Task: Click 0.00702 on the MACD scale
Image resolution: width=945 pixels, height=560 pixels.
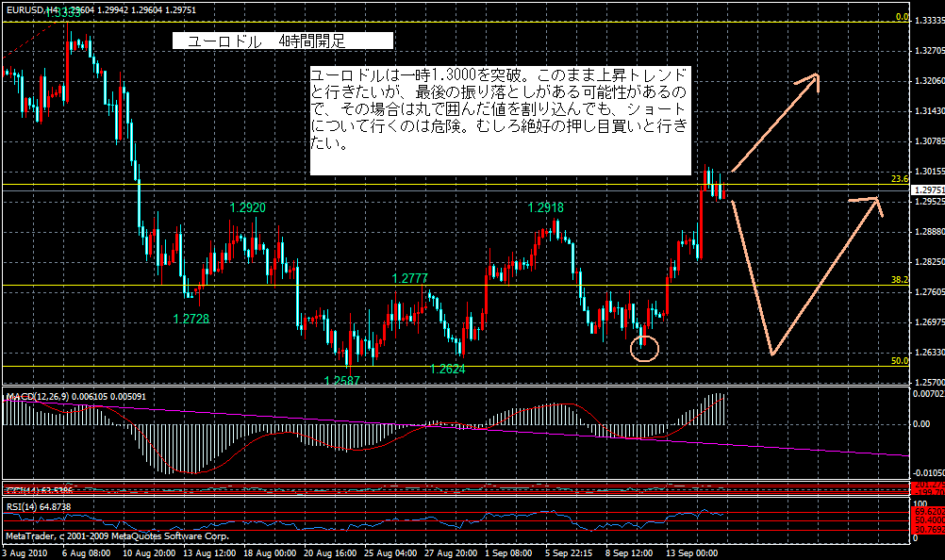Action: tap(929, 394)
